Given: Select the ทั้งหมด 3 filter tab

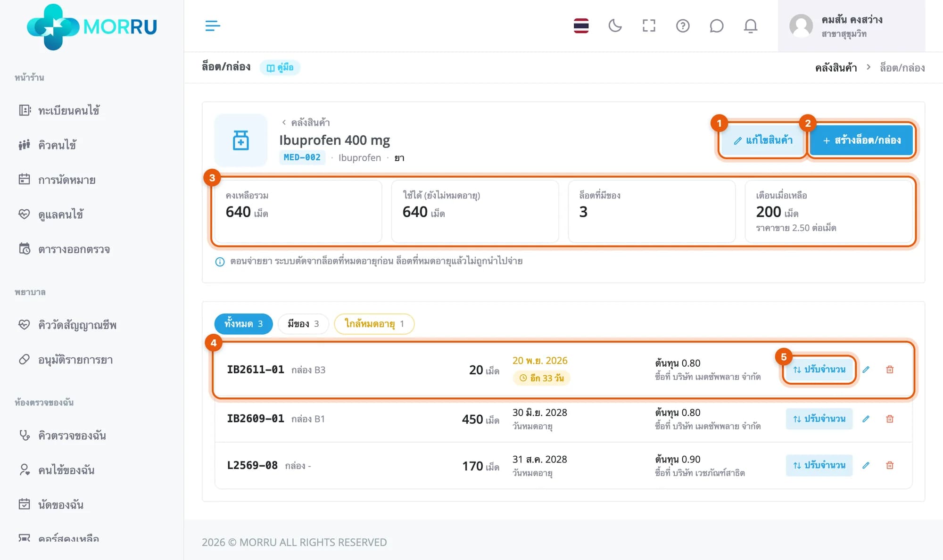Looking at the screenshot, I should [243, 324].
